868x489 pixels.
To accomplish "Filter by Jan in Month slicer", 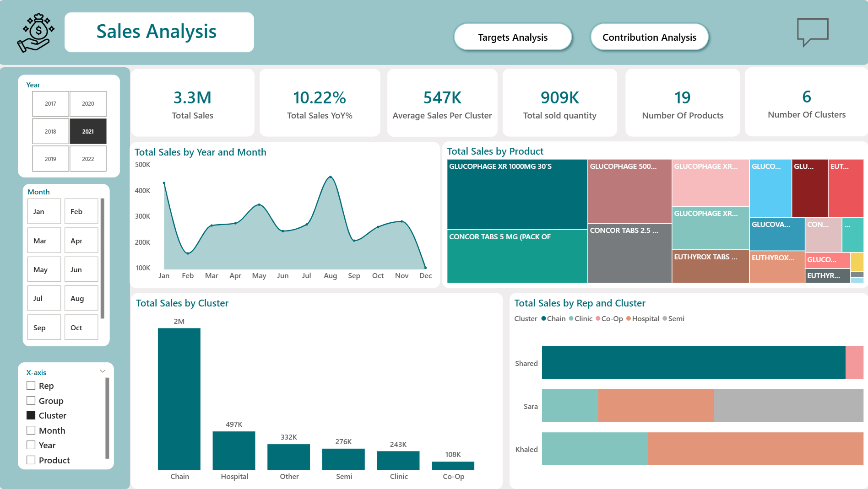I will click(44, 211).
